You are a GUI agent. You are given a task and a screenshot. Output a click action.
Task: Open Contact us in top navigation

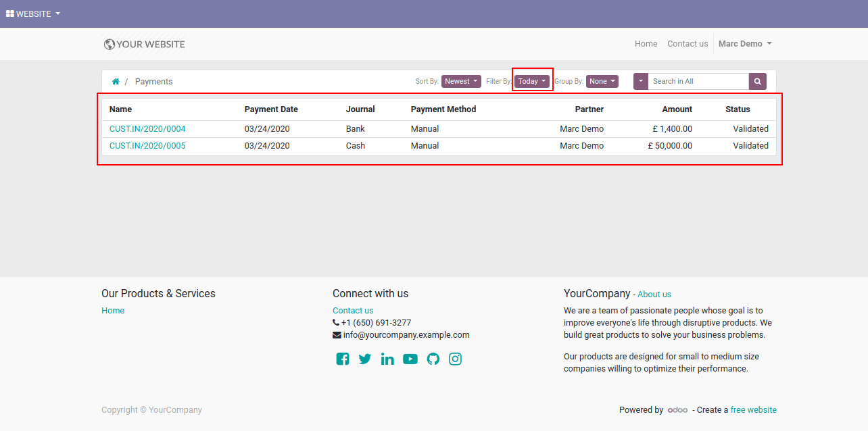(688, 44)
